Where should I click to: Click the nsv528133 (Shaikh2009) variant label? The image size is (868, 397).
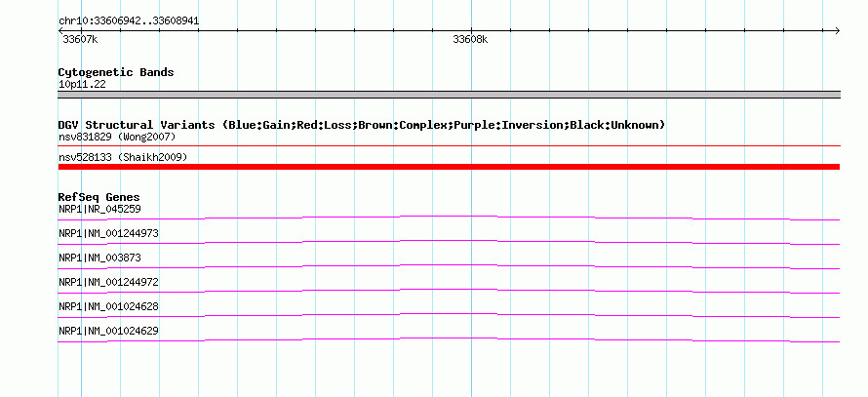point(123,158)
